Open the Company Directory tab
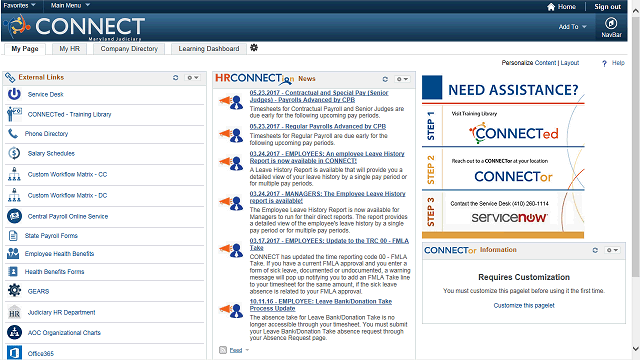This screenshot has width=640, height=360. point(129,49)
